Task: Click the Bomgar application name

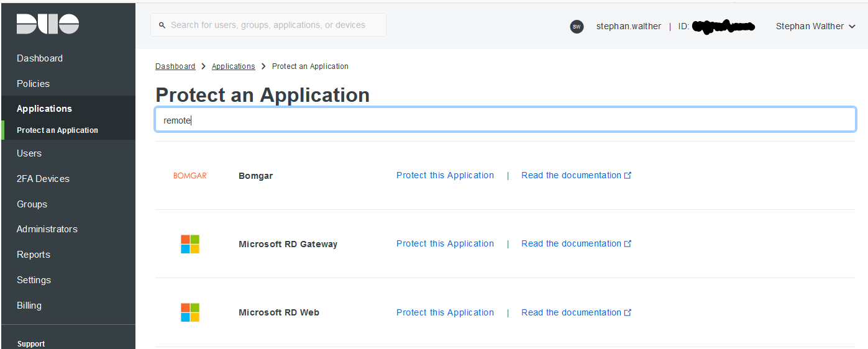Action: point(256,176)
